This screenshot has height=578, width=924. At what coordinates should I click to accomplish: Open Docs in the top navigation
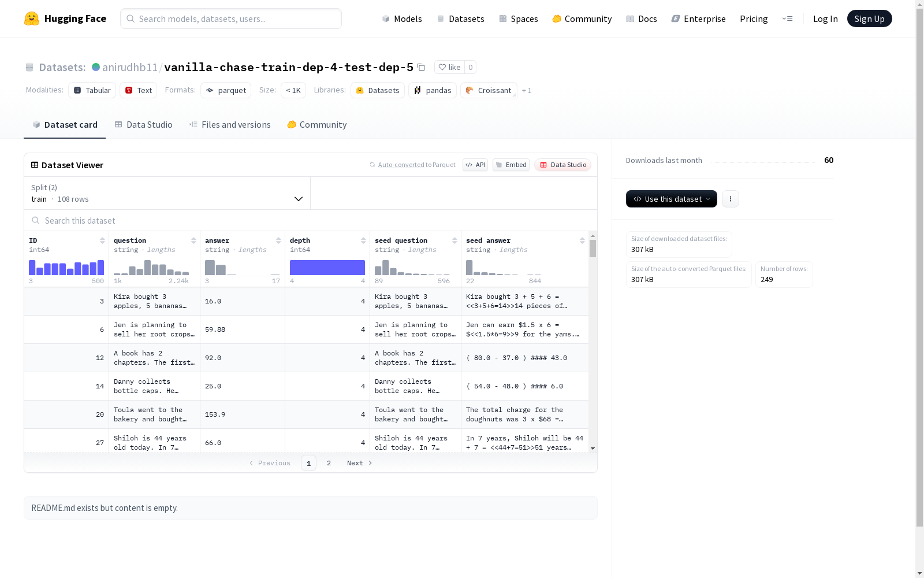[641, 18]
